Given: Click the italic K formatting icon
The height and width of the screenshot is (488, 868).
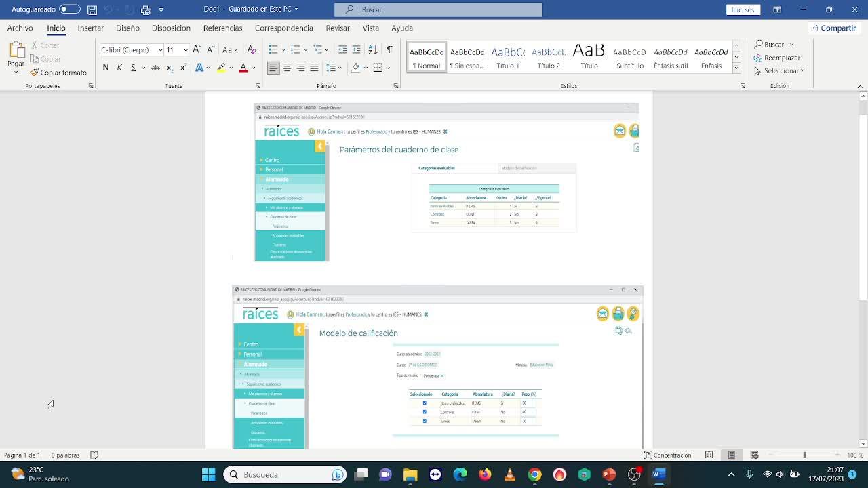Looking at the screenshot, I should (119, 68).
